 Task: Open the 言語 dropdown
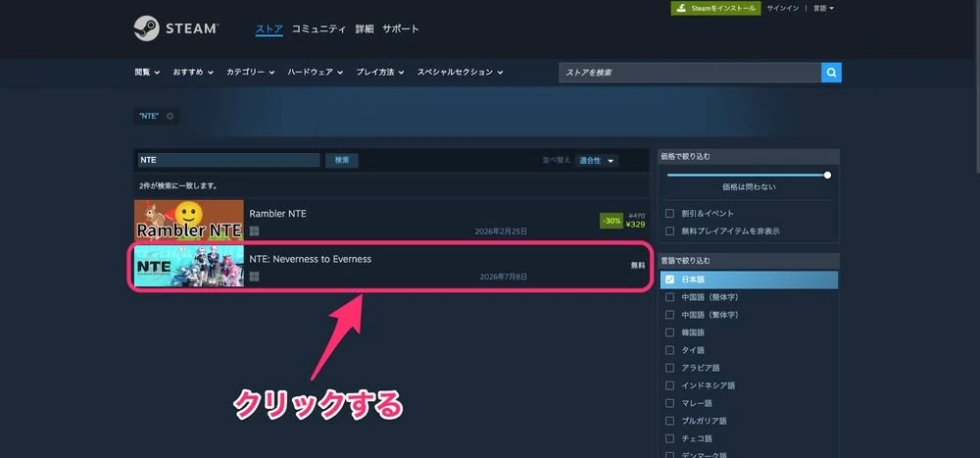[x=823, y=8]
